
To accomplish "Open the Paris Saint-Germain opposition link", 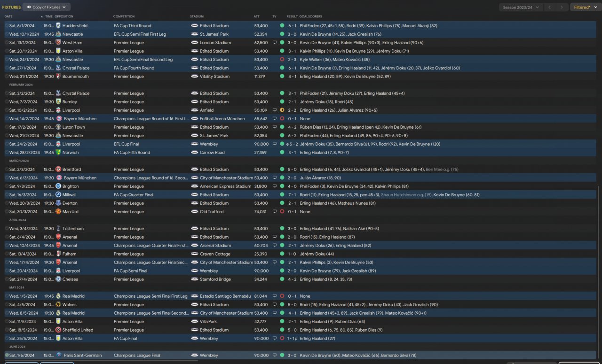I will coord(82,356).
